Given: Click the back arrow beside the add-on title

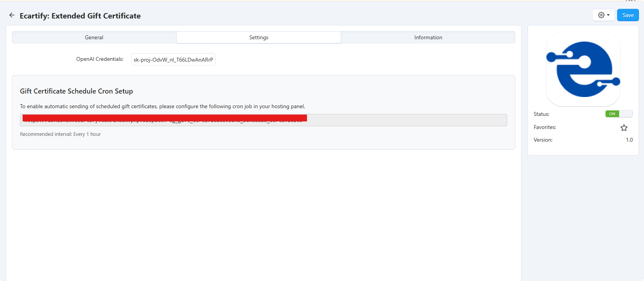Looking at the screenshot, I should pos(12,15).
